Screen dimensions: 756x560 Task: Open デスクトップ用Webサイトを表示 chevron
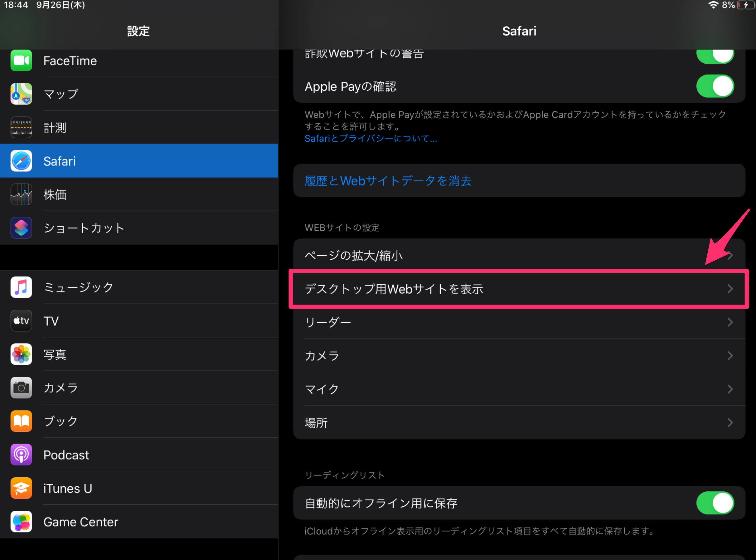pyautogui.click(x=730, y=289)
